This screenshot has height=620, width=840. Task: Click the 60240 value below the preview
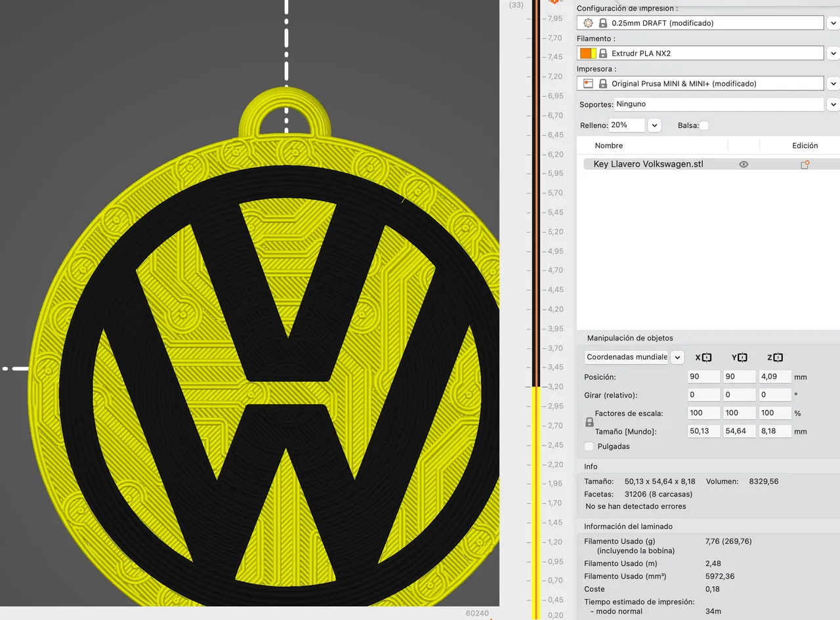[x=477, y=613]
